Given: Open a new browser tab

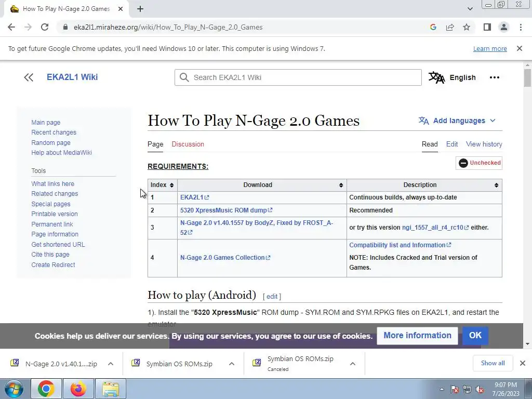Looking at the screenshot, I should pos(140,9).
